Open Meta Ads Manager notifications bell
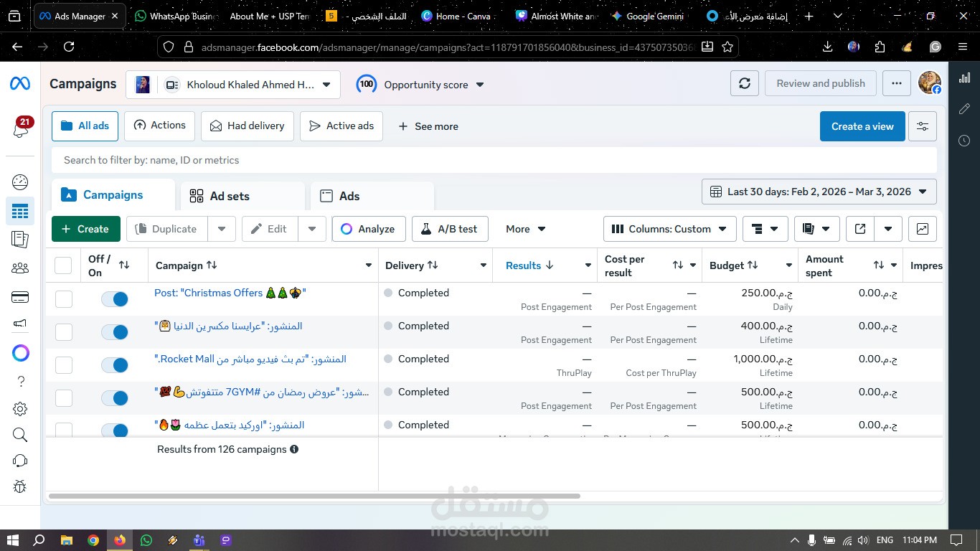The height and width of the screenshot is (551, 980). (x=20, y=129)
